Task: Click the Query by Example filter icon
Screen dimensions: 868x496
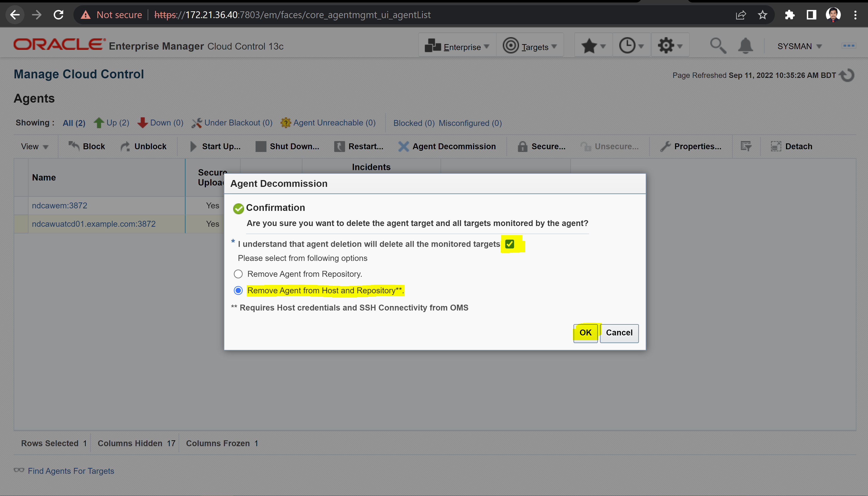Action: pos(746,147)
